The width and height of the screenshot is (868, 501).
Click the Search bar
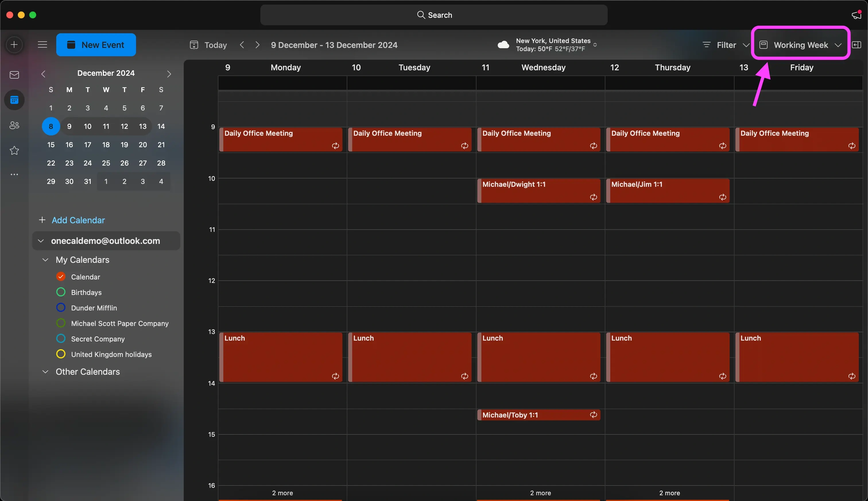434,15
